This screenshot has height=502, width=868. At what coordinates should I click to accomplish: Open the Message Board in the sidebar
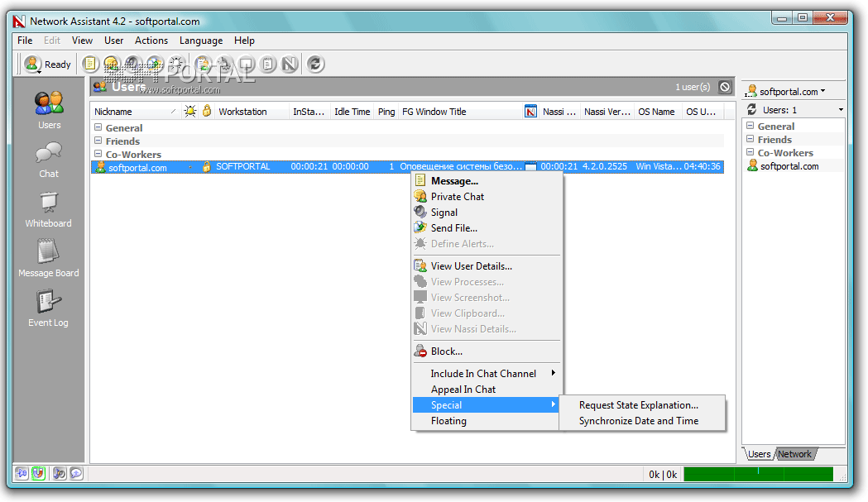[49, 259]
